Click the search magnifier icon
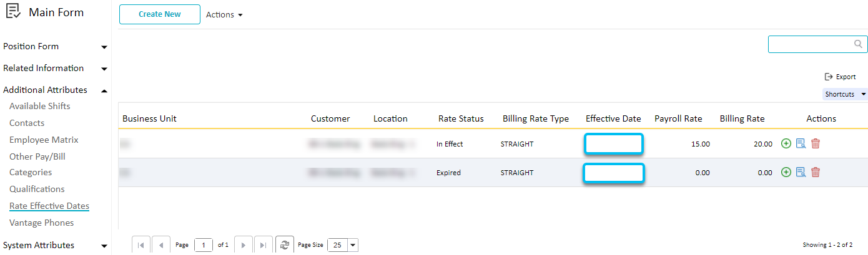868x255 pixels. [x=858, y=44]
